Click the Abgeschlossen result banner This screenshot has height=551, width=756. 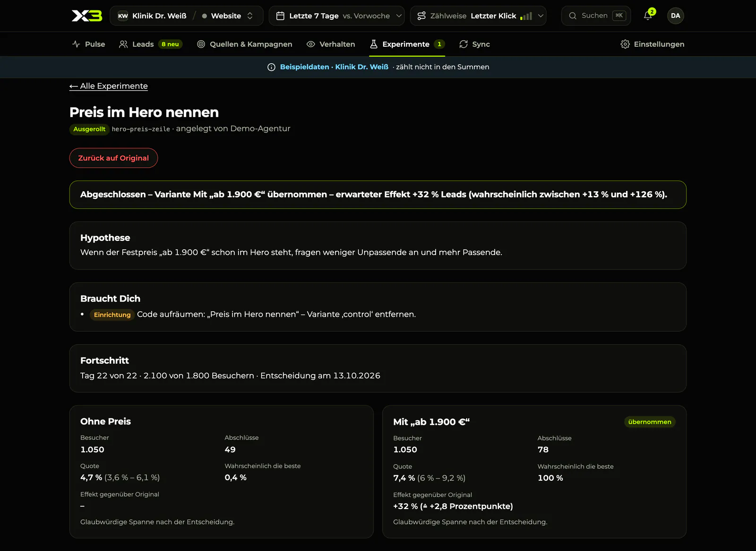click(x=378, y=195)
